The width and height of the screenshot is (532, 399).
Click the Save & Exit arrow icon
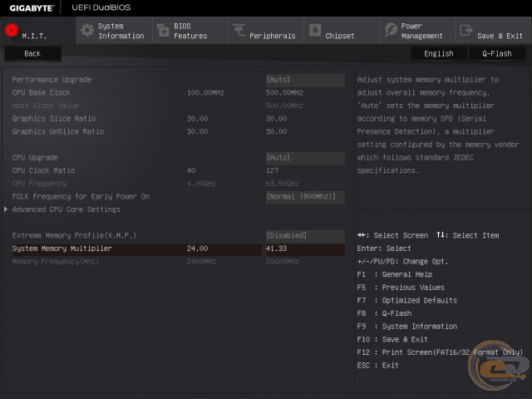pos(465,31)
